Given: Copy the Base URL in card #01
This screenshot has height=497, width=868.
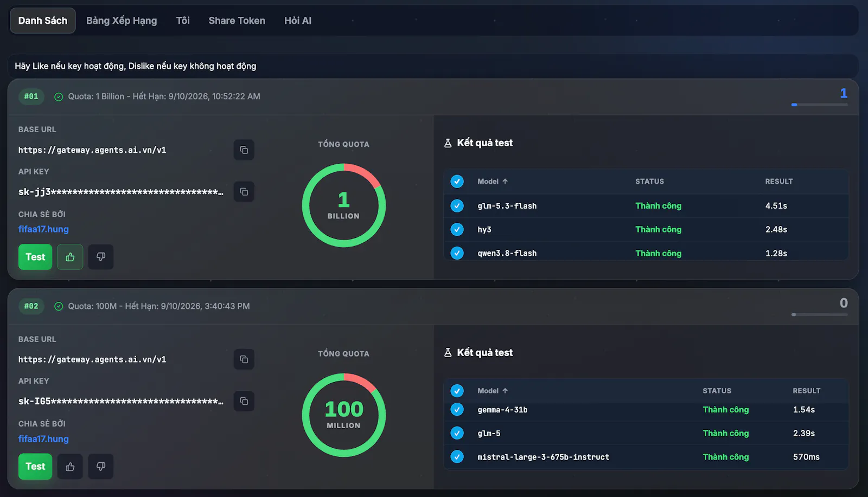Looking at the screenshot, I should click(x=244, y=150).
